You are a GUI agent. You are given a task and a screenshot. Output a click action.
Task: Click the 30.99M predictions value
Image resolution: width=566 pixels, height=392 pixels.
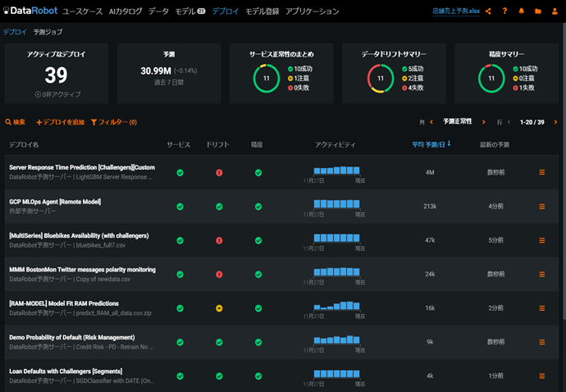[x=156, y=71]
